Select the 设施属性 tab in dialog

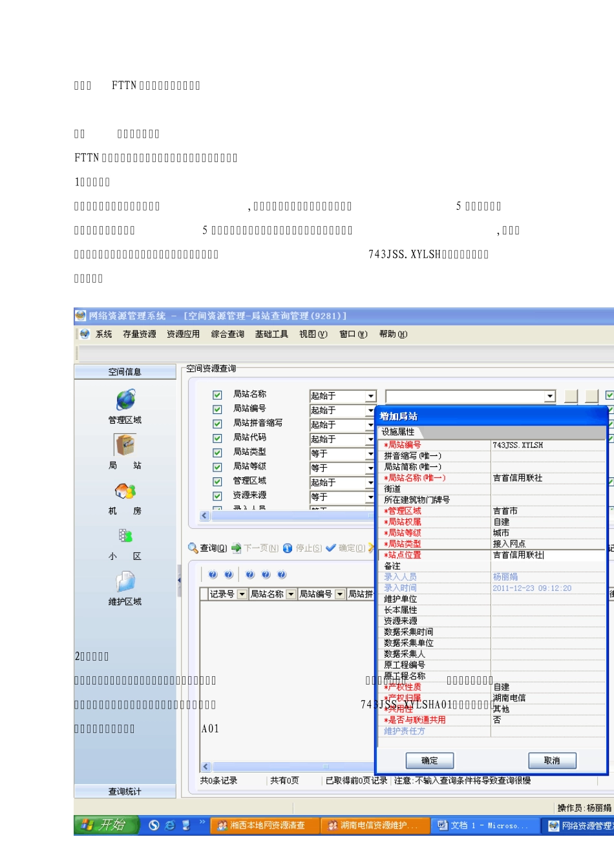coord(398,432)
